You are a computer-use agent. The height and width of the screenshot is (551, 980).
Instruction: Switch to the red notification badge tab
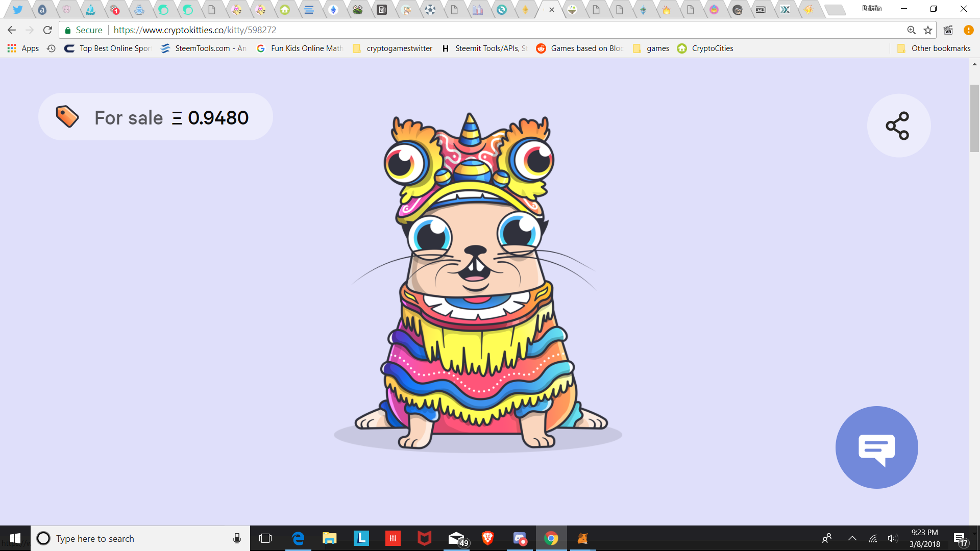tap(115, 9)
